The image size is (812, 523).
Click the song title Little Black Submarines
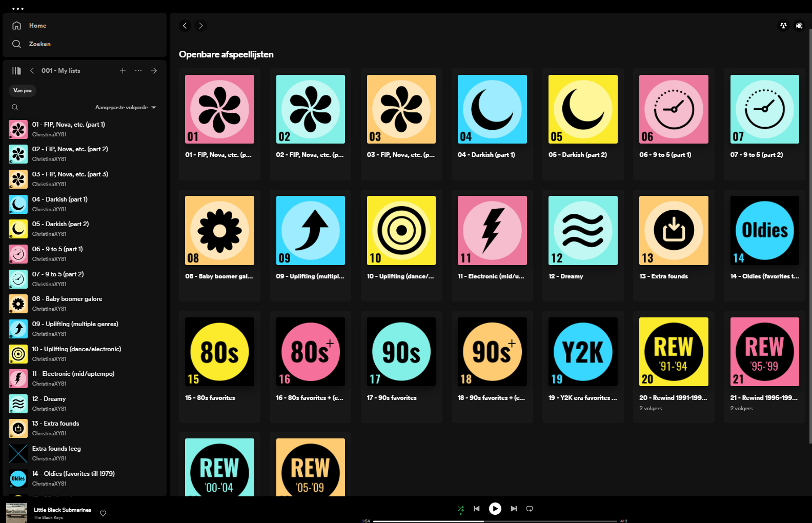pos(63,510)
